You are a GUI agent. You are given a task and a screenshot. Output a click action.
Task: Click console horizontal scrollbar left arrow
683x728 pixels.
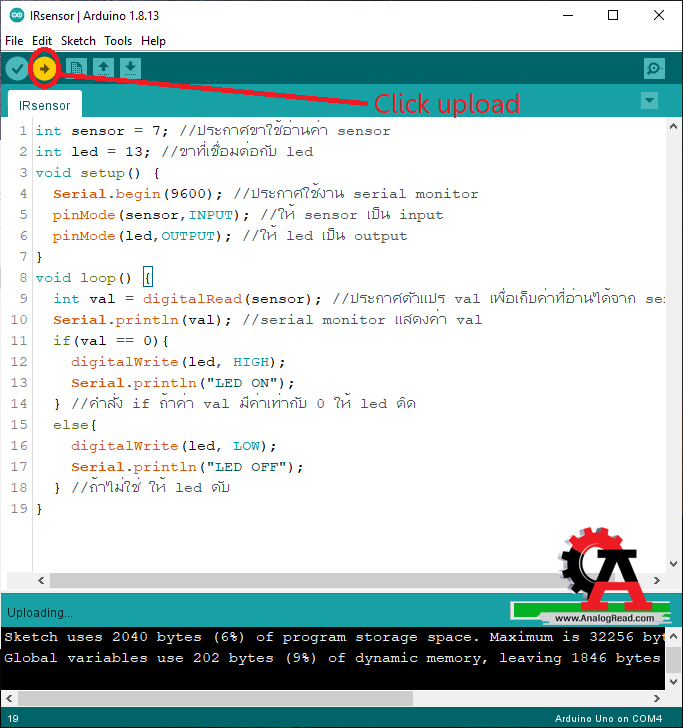pos(9,698)
